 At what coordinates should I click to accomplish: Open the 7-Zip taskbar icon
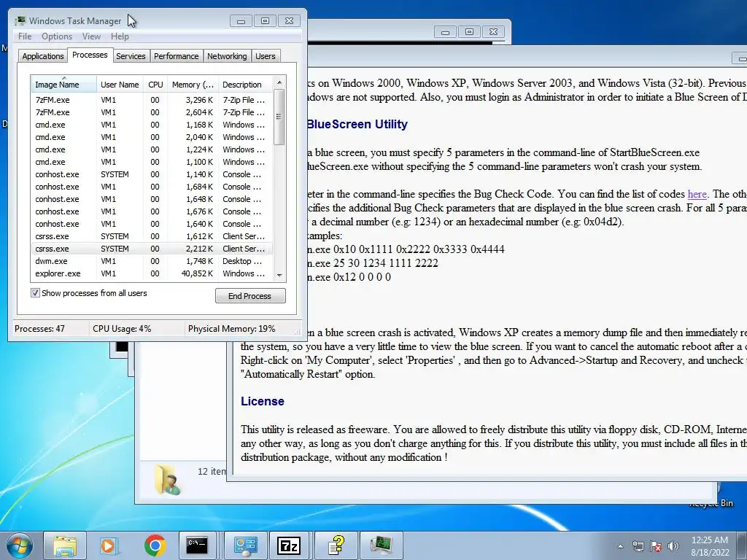[x=289, y=545]
